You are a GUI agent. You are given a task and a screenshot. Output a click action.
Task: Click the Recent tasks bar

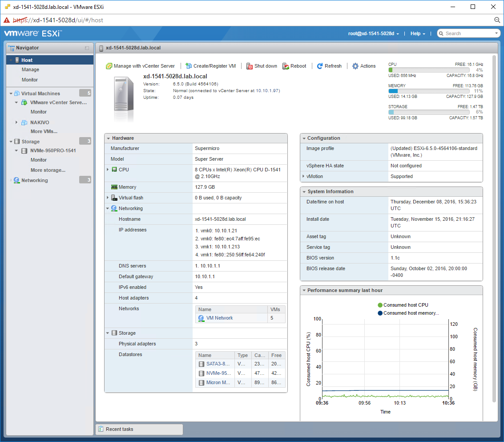point(139,429)
